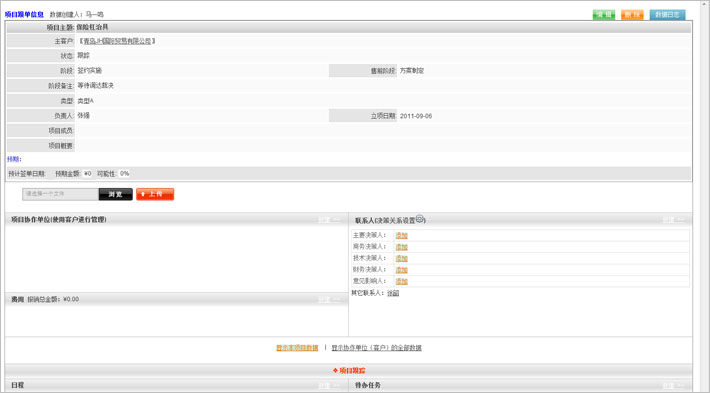The width and height of the screenshot is (710, 393).
Task: Click the 立项日期 value 2011-09-06
Action: click(416, 116)
